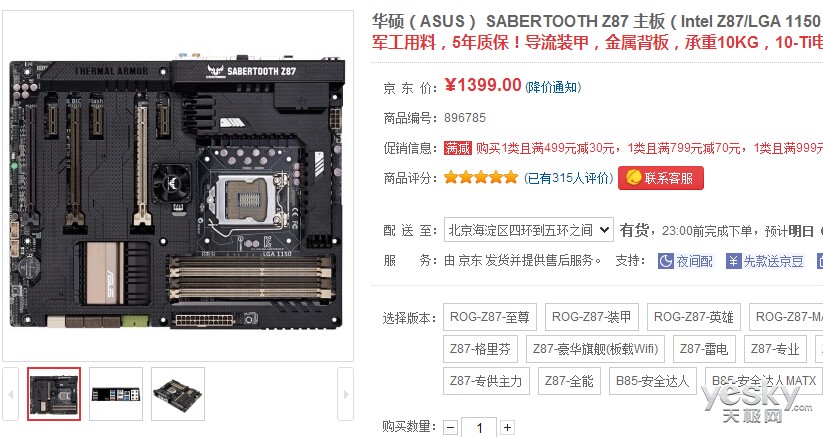The height and width of the screenshot is (437, 823).
Task: Click the 先款送京豆 yen icon
Action: [733, 261]
